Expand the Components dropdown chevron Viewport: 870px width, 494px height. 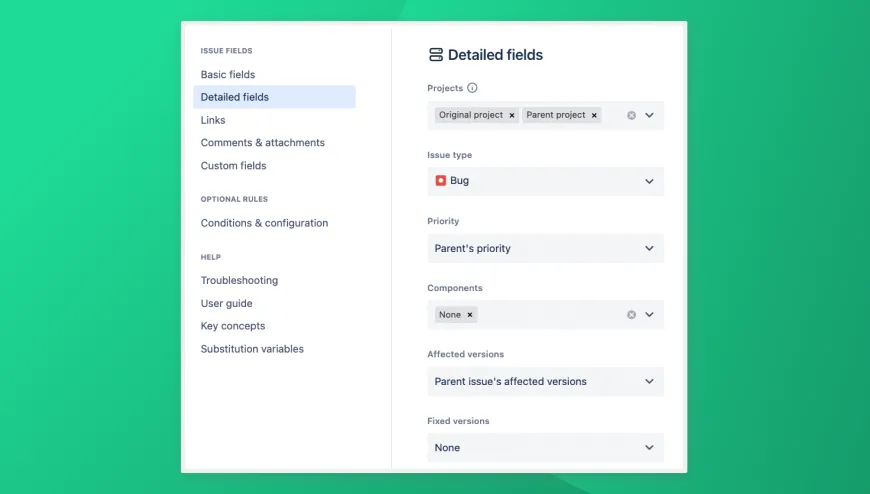point(649,314)
